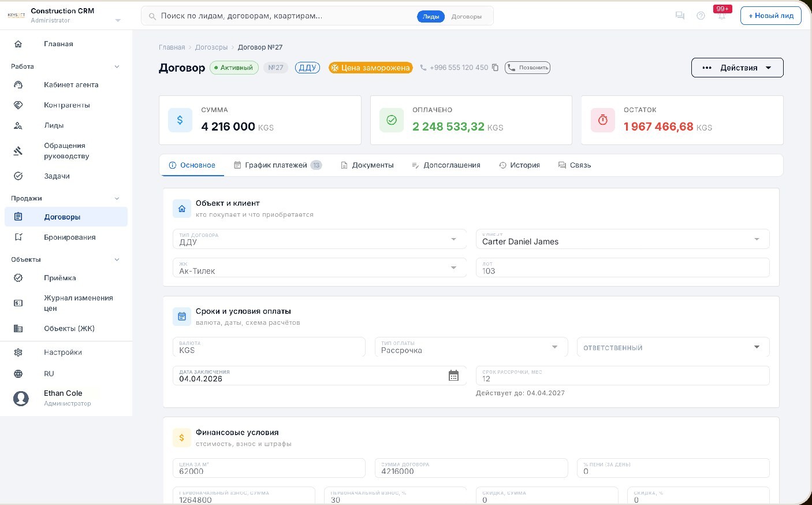Open Обращения руководству via its gavel icon
The height and width of the screenshot is (505, 812).
(x=18, y=151)
